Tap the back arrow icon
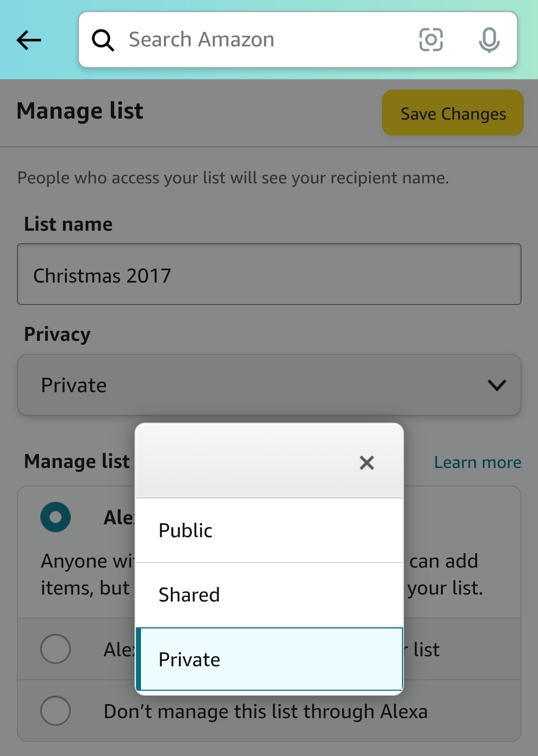The width and height of the screenshot is (538, 756). tap(28, 40)
